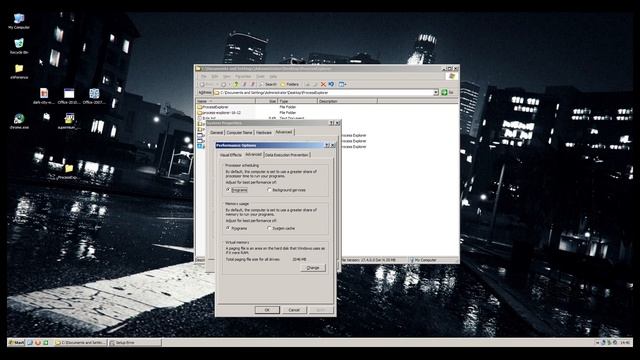Open the Recycle Bin desktop icon
Screen dimensions: 640x360
click(19, 46)
